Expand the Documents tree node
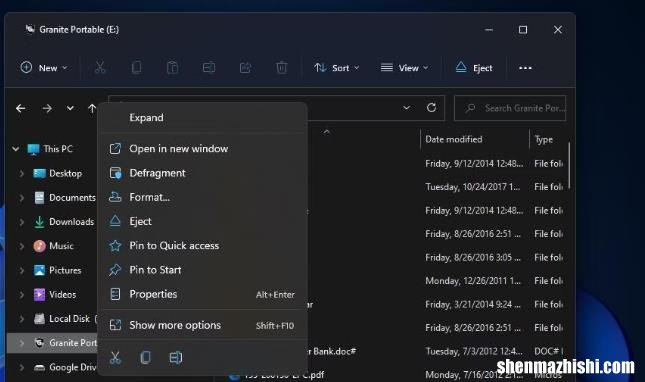The image size is (645, 382). pyautogui.click(x=21, y=198)
